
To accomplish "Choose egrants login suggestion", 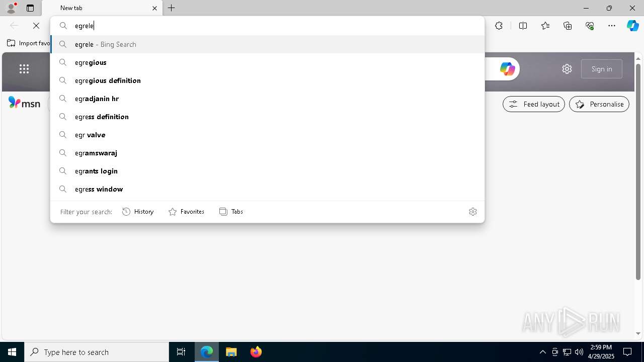I will coord(267,171).
